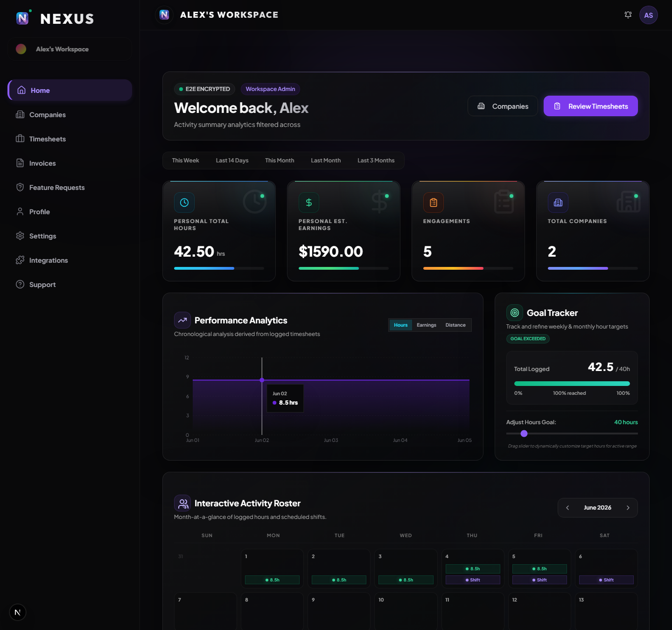Click the June 10 calendar cell

406,611
